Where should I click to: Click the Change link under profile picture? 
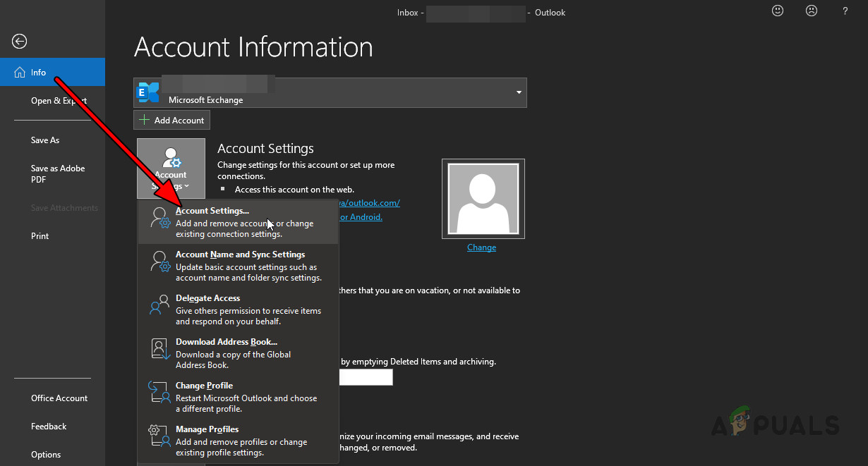point(481,247)
